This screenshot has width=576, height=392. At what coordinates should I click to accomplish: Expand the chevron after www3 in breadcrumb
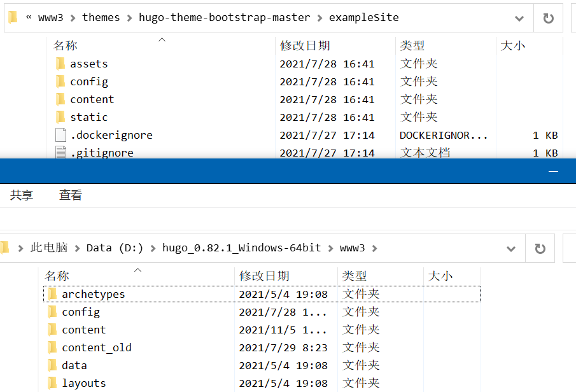point(374,248)
